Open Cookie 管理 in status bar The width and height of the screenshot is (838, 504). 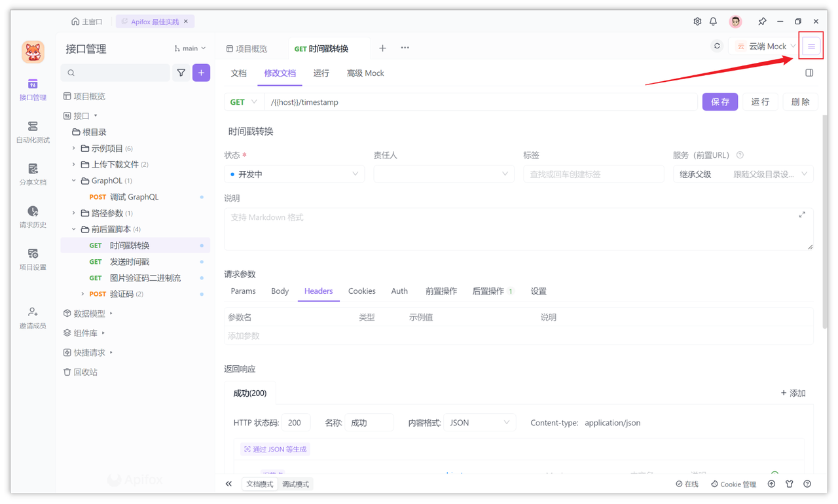(x=733, y=484)
